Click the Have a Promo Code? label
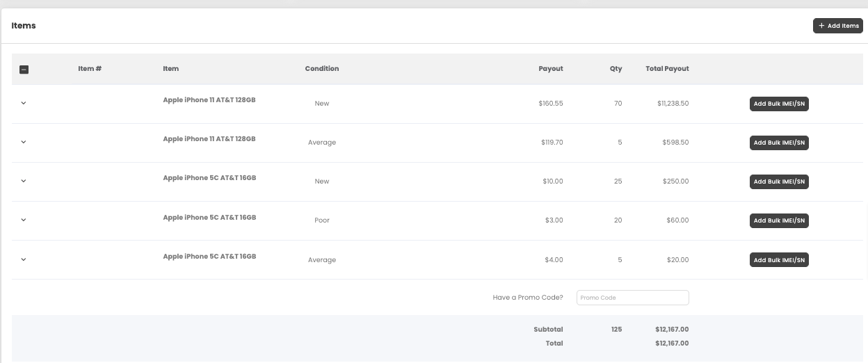 (x=528, y=298)
